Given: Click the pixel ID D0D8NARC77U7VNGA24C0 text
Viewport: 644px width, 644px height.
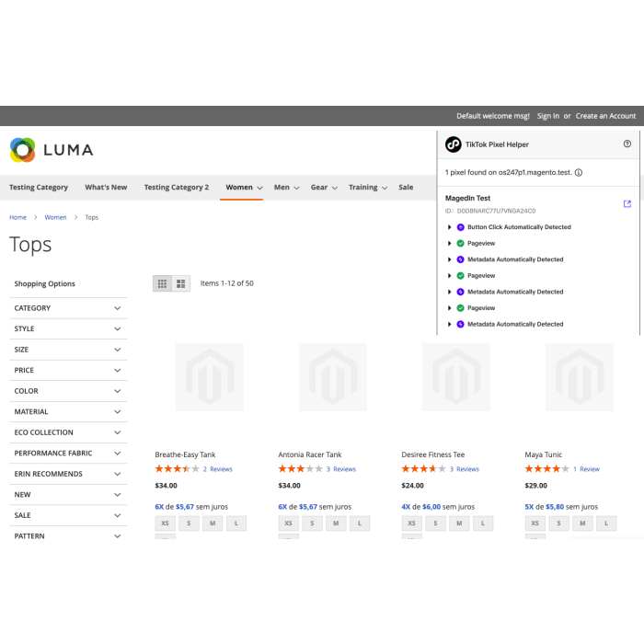Looking at the screenshot, I should [496, 211].
